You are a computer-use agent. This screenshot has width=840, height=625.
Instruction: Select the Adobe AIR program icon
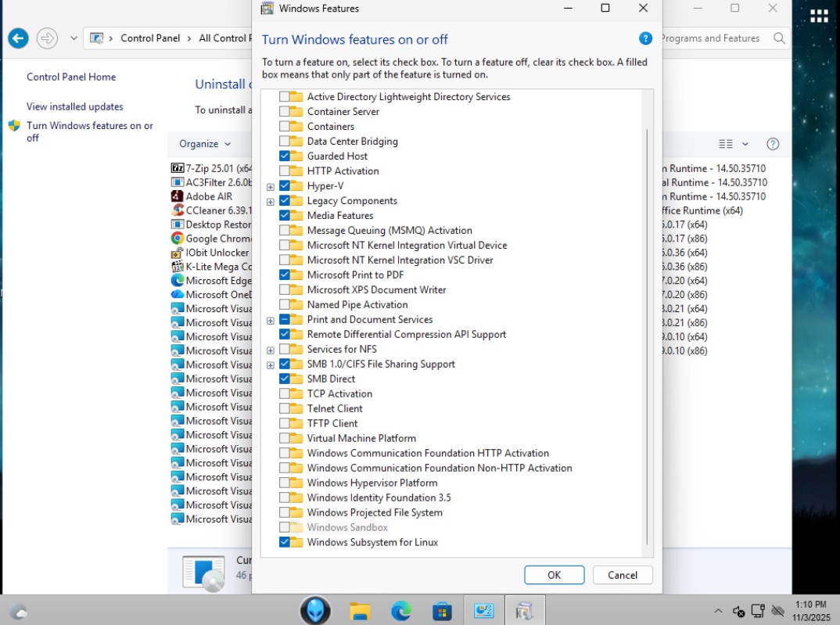point(178,196)
